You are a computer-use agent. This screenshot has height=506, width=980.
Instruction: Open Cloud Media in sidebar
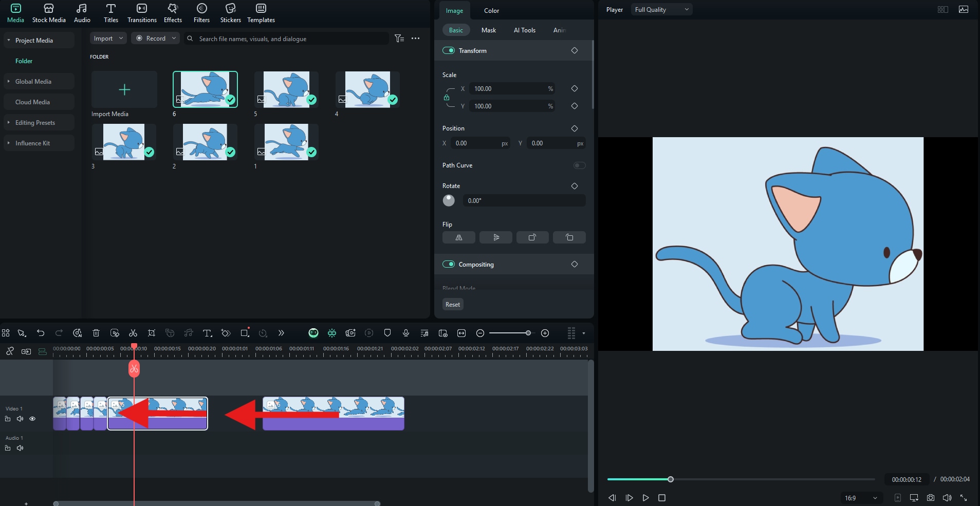click(39, 102)
